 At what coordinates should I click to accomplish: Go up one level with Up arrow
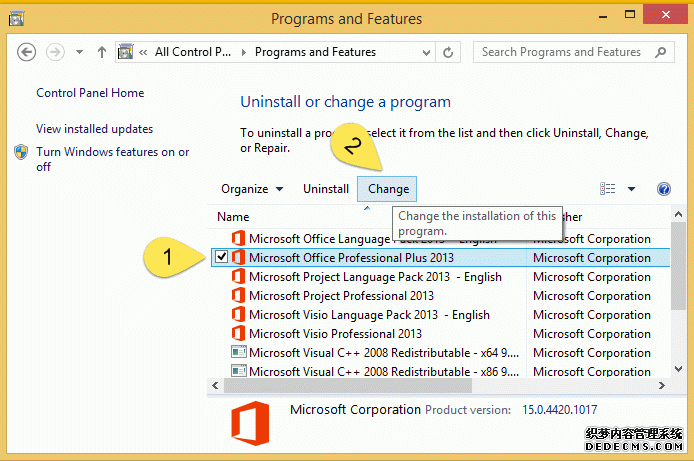[102, 52]
